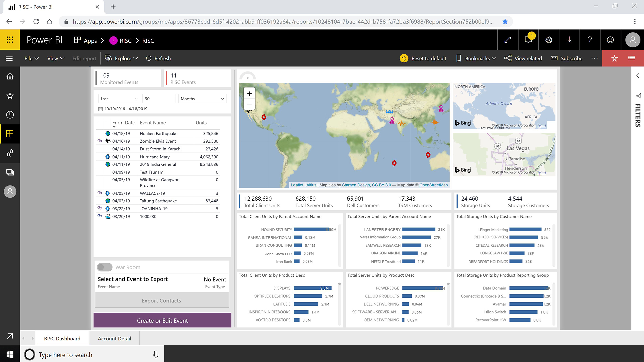
Task: Open the Last relative date dropdown
Action: pyautogui.click(x=119, y=99)
